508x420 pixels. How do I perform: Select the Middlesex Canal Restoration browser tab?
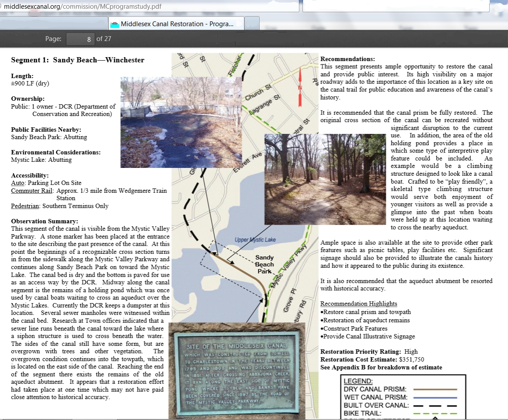pos(176,24)
